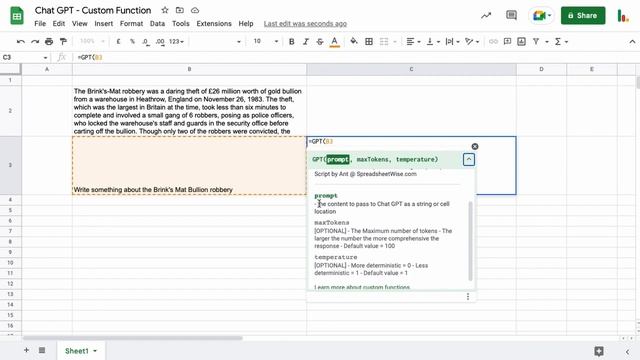Open the all sheets list

(42, 350)
